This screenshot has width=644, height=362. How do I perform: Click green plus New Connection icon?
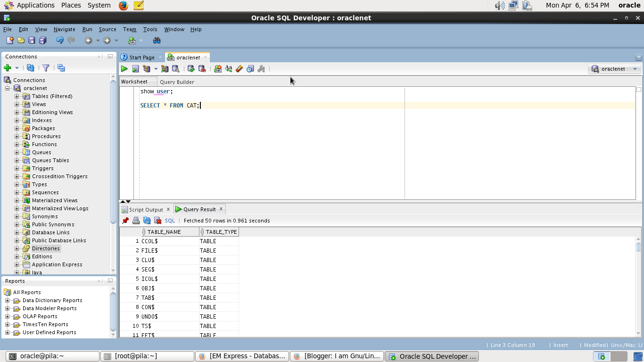click(x=8, y=68)
